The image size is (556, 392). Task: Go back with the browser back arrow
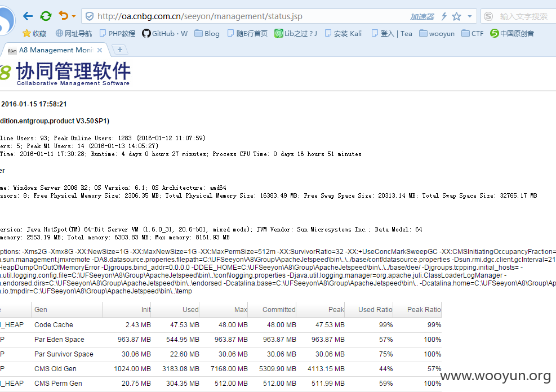(x=28, y=16)
